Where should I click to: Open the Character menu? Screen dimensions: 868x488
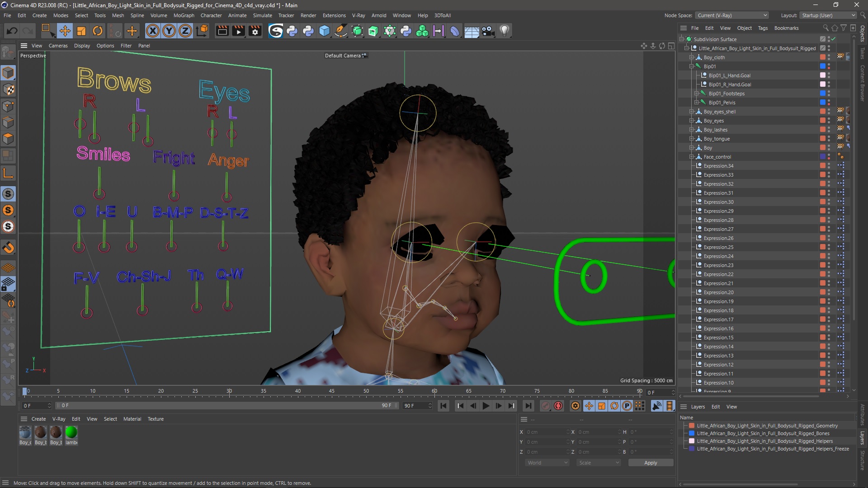tap(211, 15)
